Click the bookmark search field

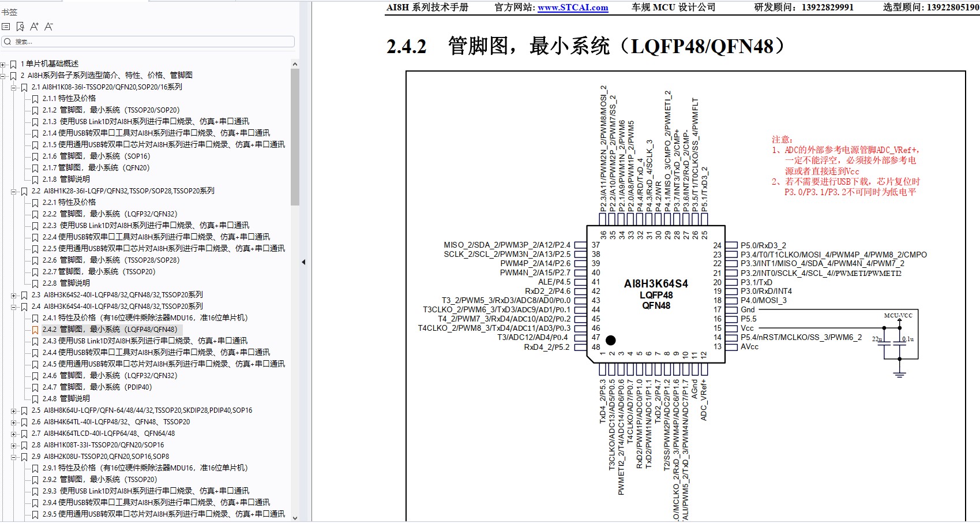pos(148,42)
